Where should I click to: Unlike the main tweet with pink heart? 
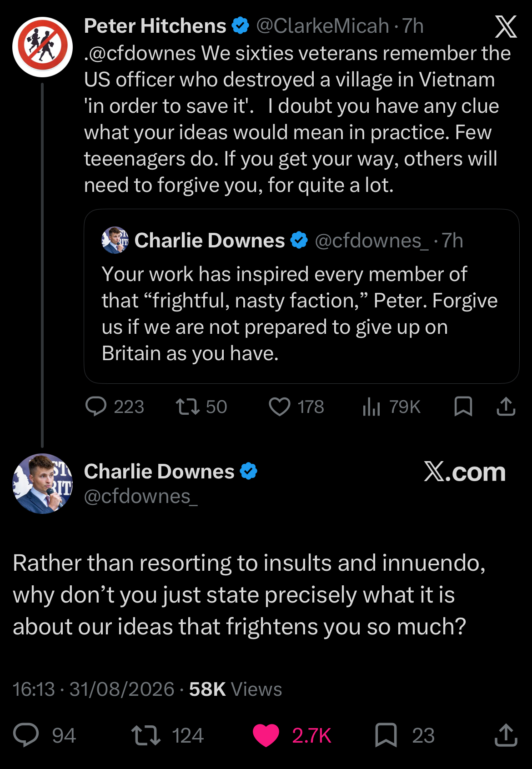tap(266, 735)
